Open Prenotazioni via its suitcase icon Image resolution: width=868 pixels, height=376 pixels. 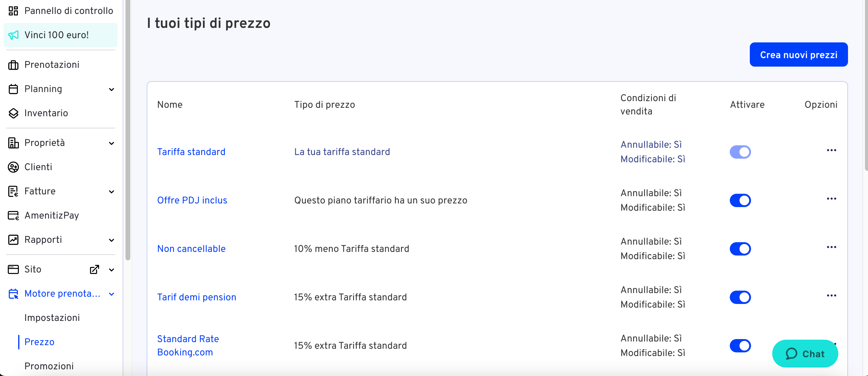point(13,64)
